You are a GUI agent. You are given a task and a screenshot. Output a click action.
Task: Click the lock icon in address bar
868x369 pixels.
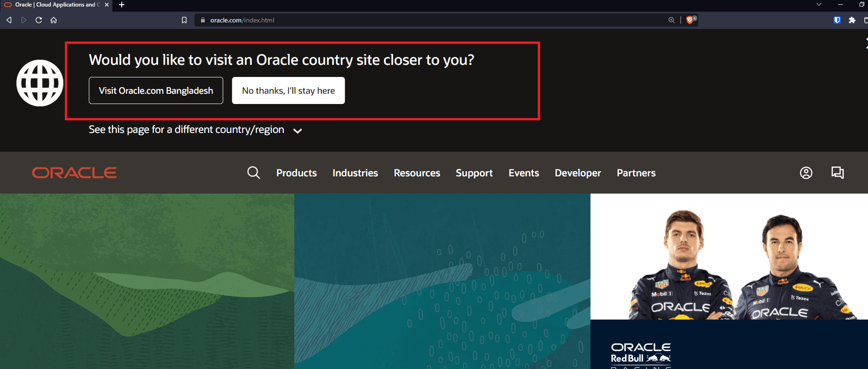[203, 20]
